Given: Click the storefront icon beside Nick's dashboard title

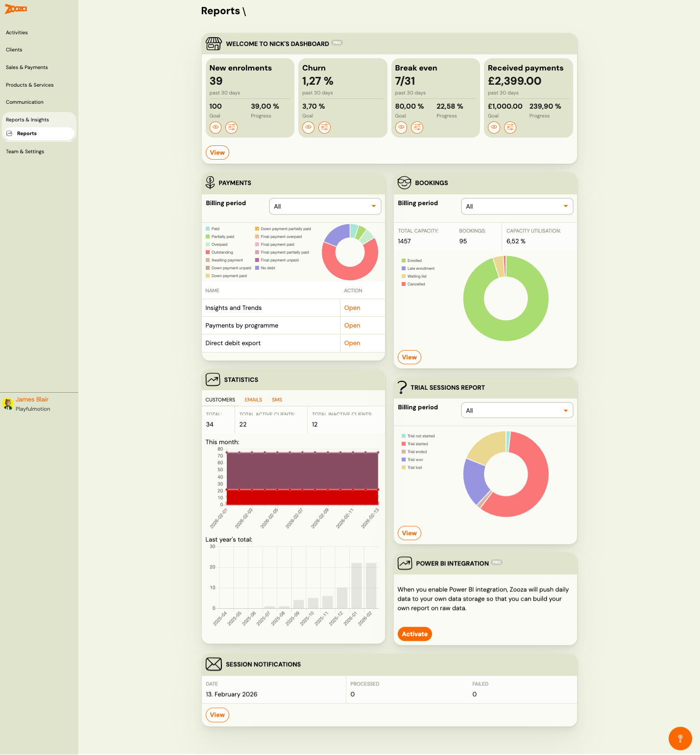Looking at the screenshot, I should tap(214, 44).
